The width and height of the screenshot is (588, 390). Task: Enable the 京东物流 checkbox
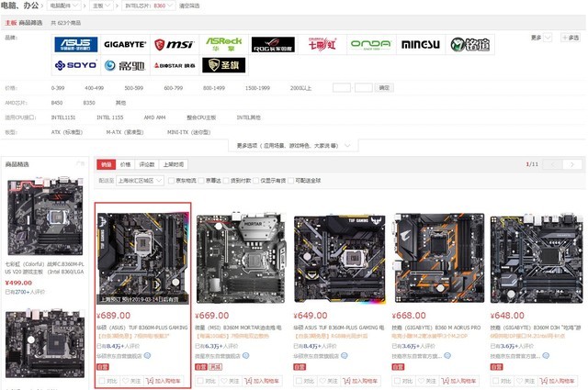coord(171,181)
